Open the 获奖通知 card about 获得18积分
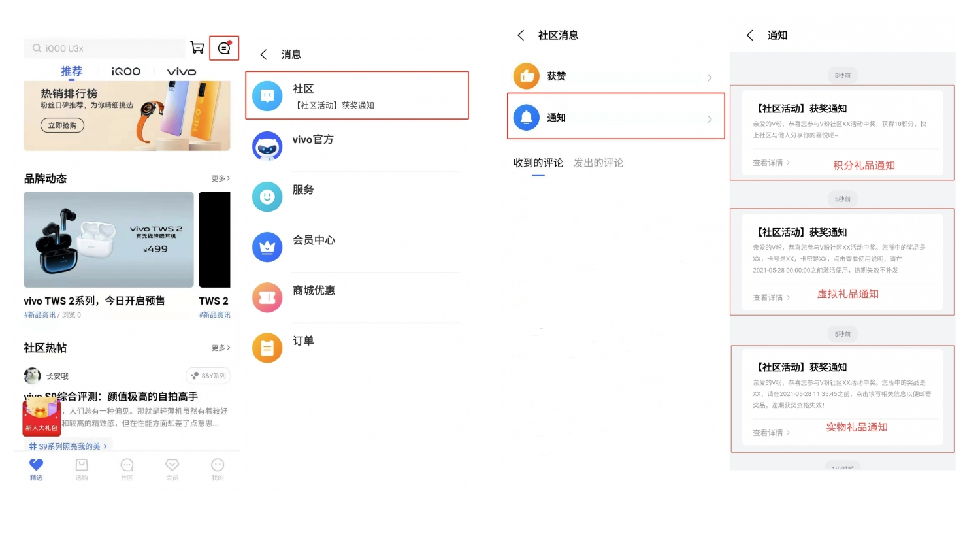The height and width of the screenshot is (551, 980). [x=843, y=133]
